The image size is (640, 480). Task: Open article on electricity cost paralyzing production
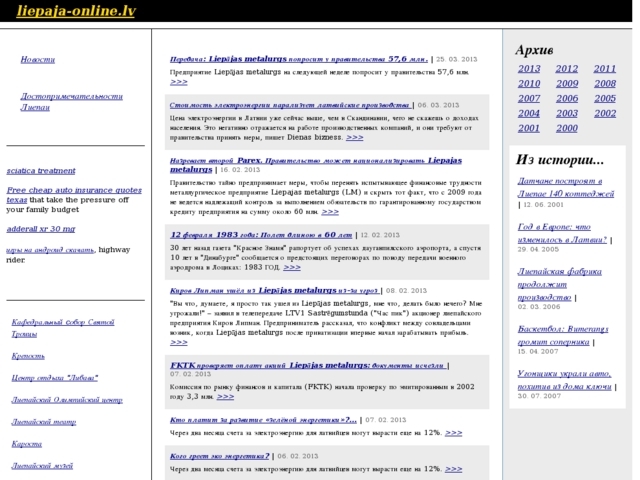point(291,104)
